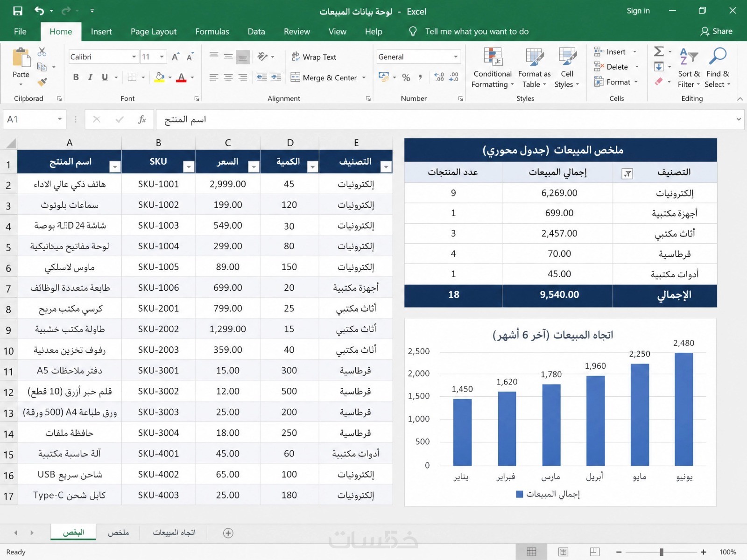
Task: Click the zoom slider handle
Action: [662, 552]
